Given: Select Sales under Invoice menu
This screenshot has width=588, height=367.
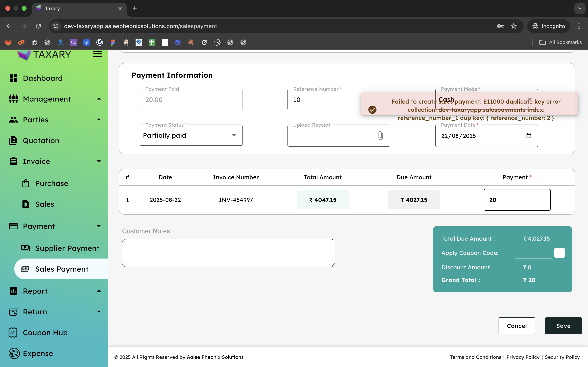Looking at the screenshot, I should point(45,204).
